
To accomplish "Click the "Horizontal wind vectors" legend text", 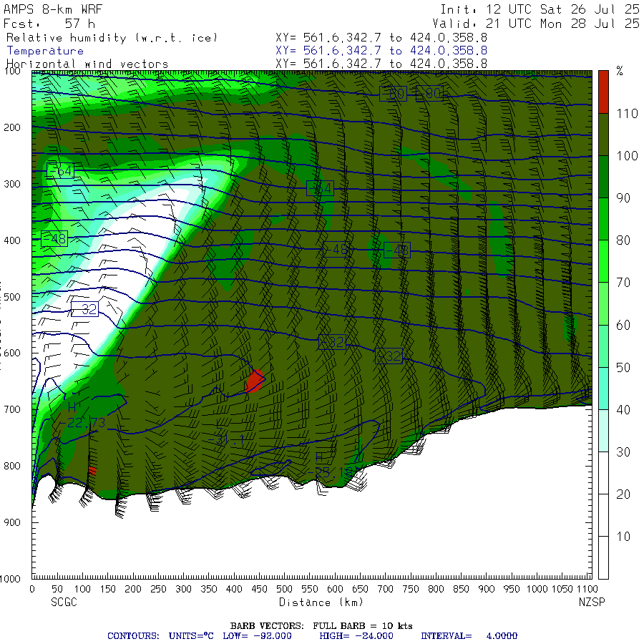I will (87, 64).
